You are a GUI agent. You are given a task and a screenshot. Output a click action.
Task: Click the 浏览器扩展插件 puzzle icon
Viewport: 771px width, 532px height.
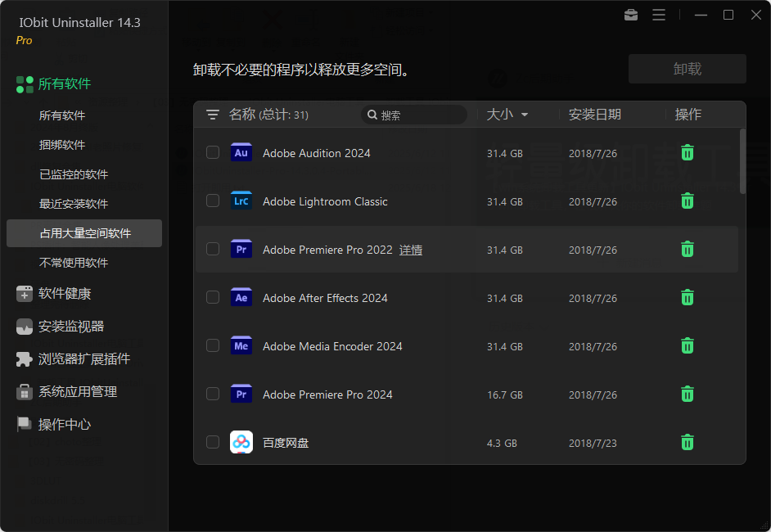tap(24, 359)
